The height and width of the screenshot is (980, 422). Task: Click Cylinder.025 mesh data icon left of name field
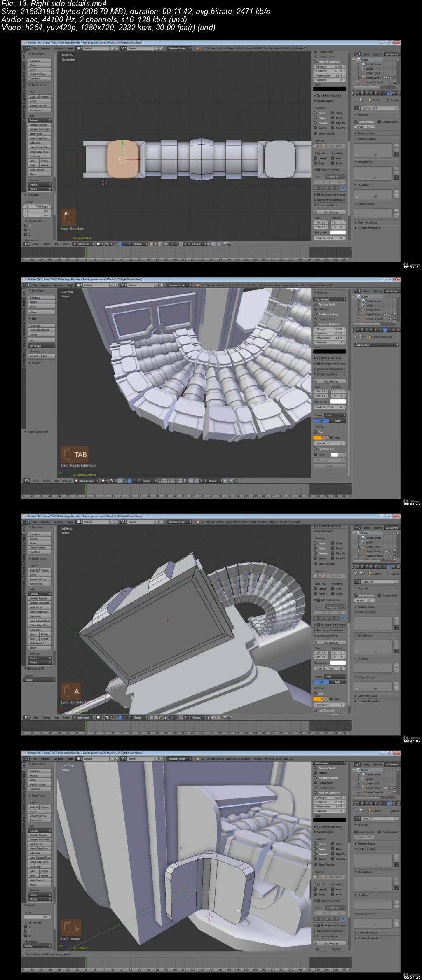pos(358,108)
